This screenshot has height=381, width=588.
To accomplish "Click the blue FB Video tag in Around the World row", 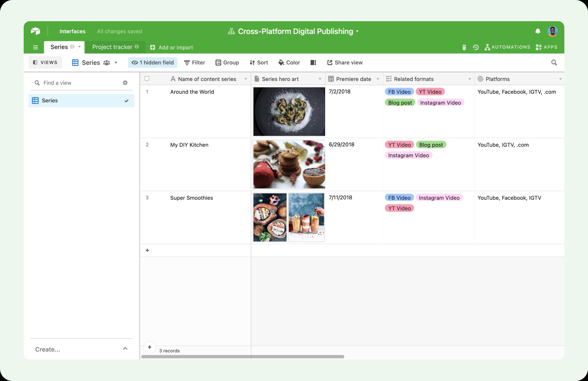I will tap(399, 92).
